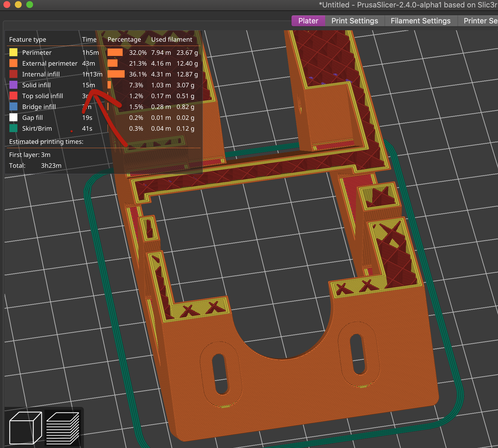The width and height of the screenshot is (498, 448).
Task: Toggle visibility of Perimeter feature label
Action: coord(37,53)
